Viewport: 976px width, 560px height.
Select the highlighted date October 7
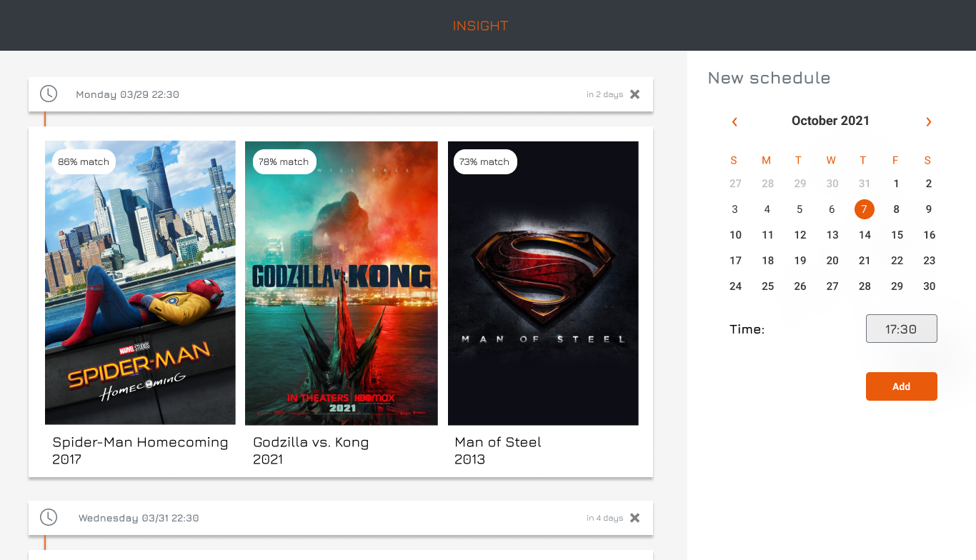click(865, 209)
